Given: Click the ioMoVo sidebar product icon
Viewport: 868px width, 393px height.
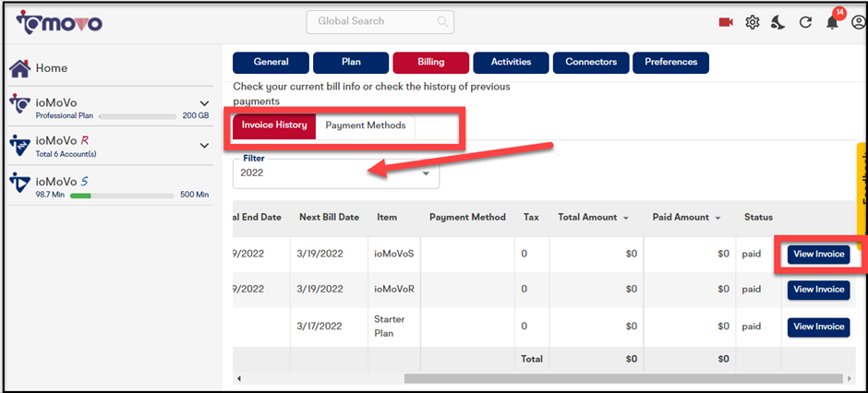Looking at the screenshot, I should [20, 104].
